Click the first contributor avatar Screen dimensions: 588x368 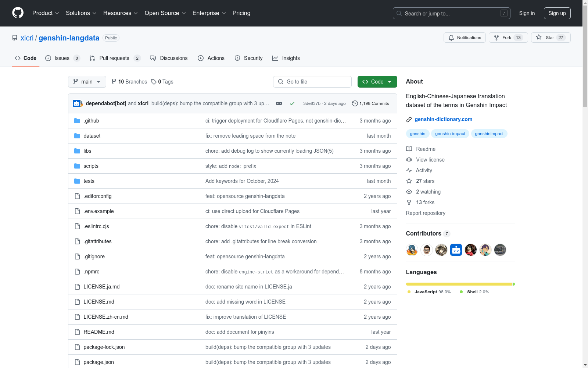pos(412,250)
